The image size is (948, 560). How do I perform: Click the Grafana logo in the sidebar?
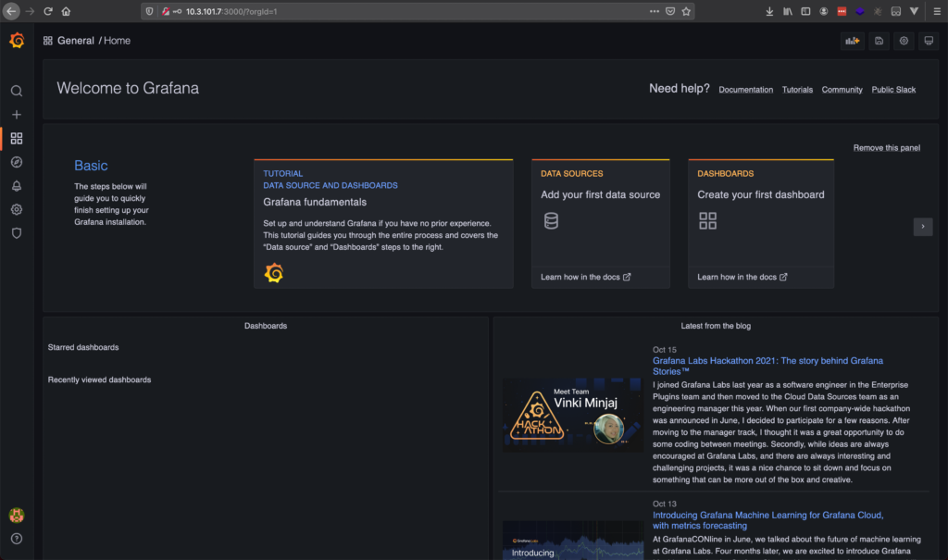(17, 41)
